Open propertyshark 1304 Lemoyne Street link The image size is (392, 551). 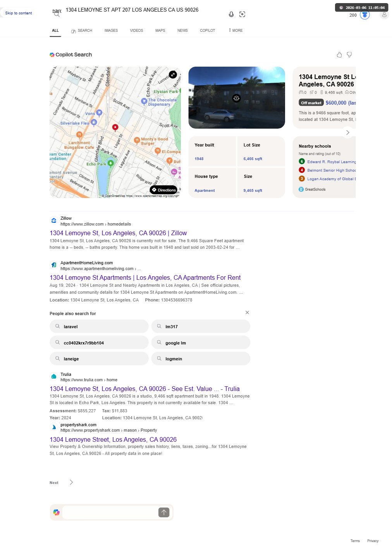113,439
